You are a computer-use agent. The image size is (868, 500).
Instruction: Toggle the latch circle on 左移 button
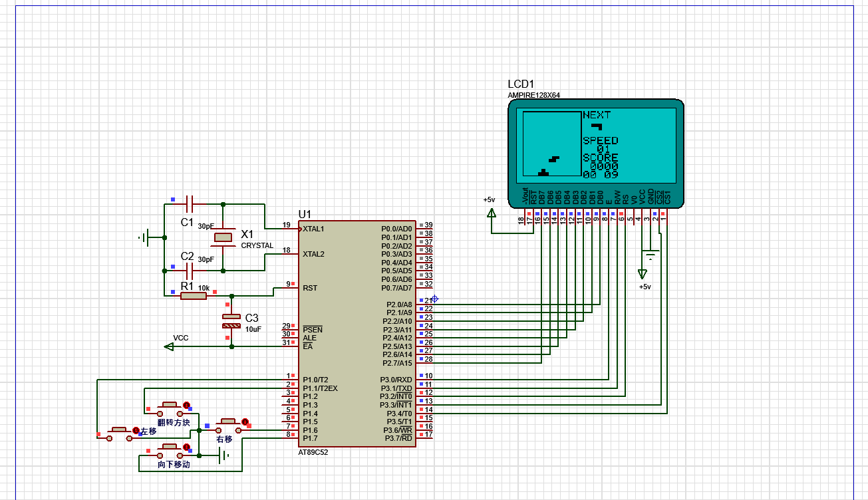click(136, 431)
